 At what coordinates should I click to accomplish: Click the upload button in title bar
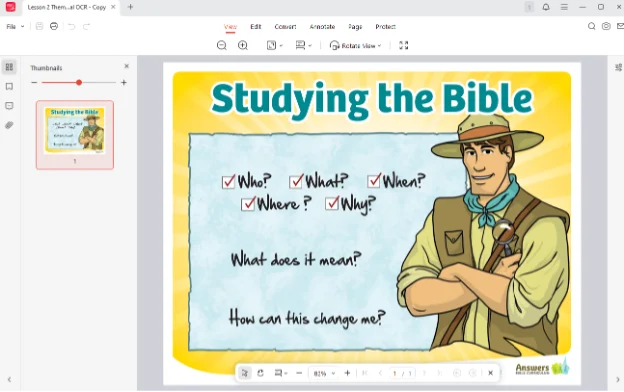pyautogui.click(x=529, y=7)
